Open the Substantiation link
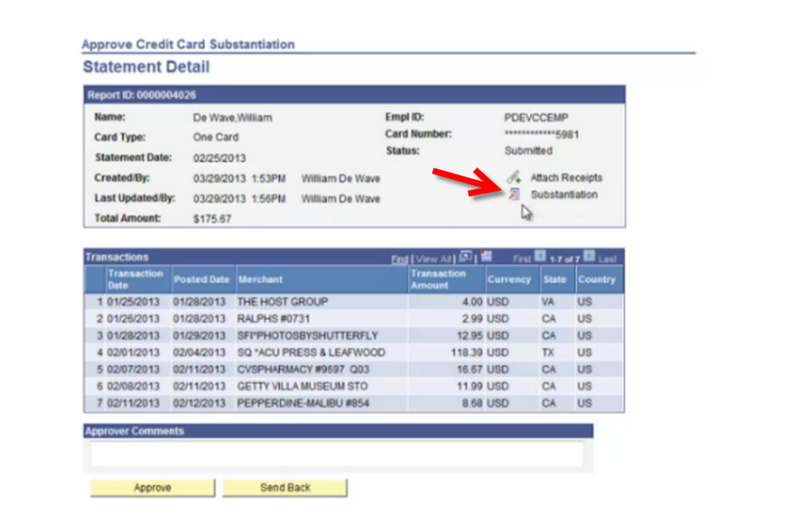This screenshot has height=529, width=794. click(x=564, y=194)
